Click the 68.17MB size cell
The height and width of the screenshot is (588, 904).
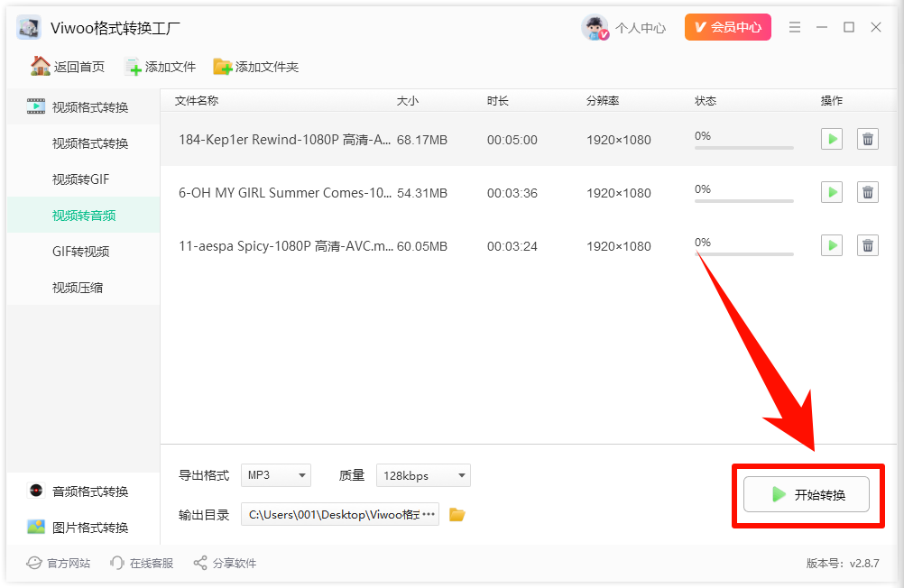(422, 140)
